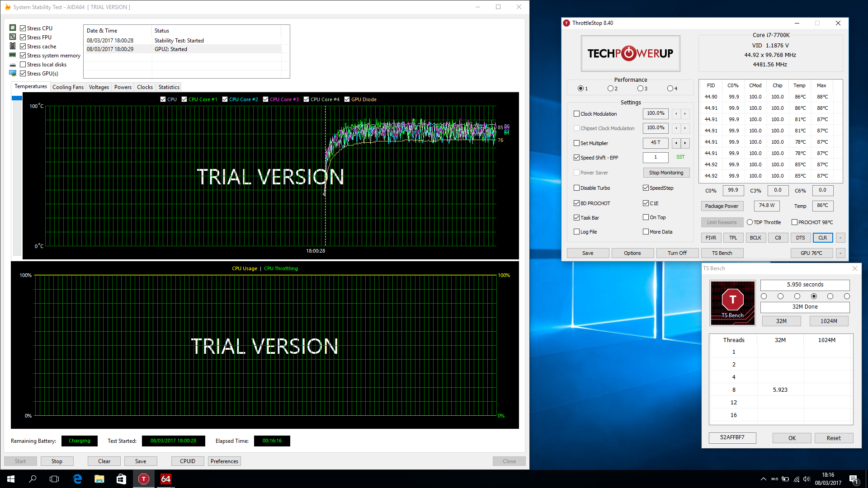
Task: Enable Clock Modulation in ThrottleStop
Action: (576, 114)
